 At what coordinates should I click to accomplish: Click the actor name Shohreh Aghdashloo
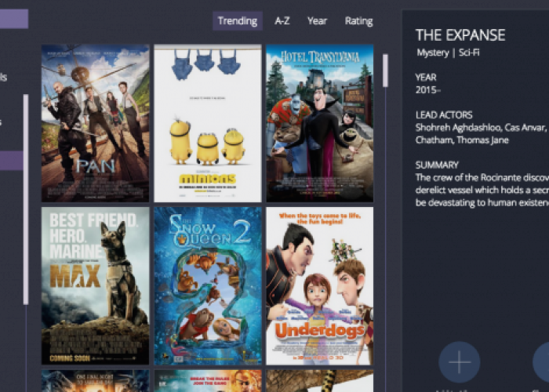point(458,128)
